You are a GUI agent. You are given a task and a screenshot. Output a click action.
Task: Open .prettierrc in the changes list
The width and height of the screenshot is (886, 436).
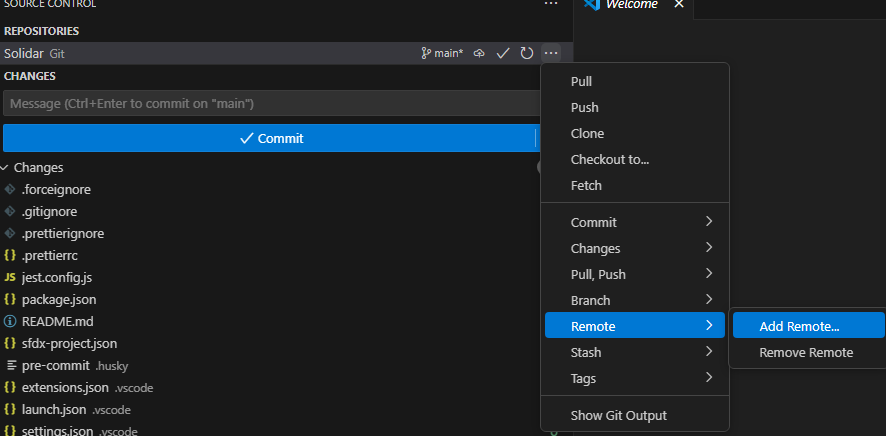(50, 255)
